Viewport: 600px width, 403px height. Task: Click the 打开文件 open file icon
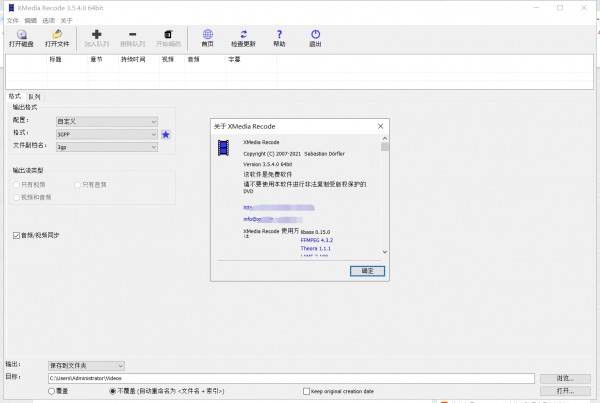pyautogui.click(x=57, y=34)
